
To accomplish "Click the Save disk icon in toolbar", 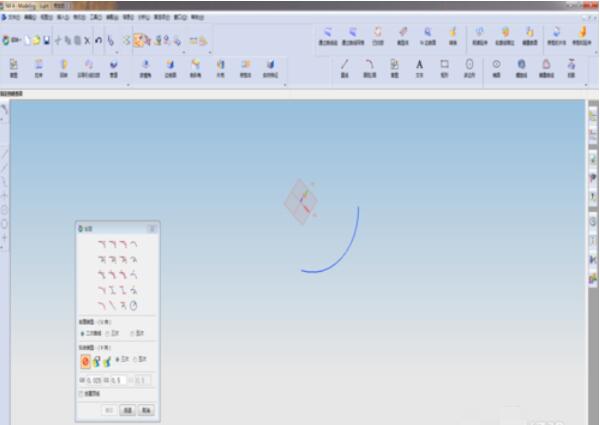I will 46,40.
